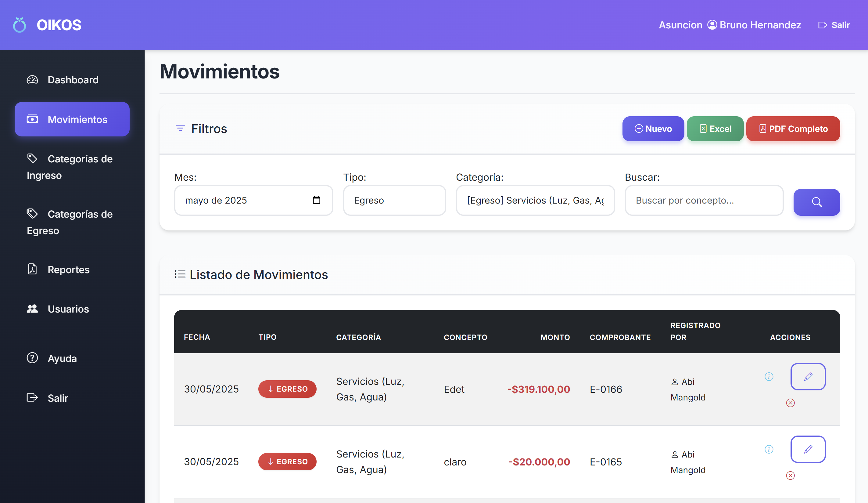Image resolution: width=868 pixels, height=503 pixels.
Task: Open the Mes month selector
Action: [253, 200]
